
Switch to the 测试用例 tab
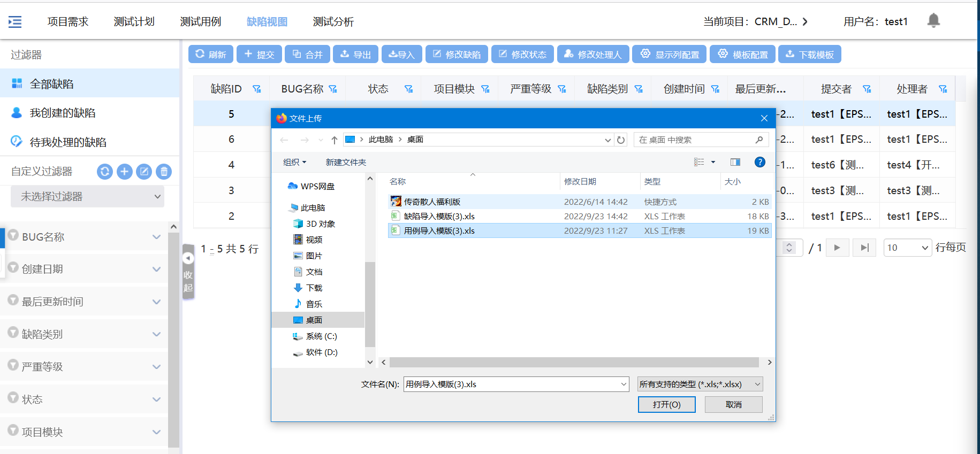pos(200,22)
